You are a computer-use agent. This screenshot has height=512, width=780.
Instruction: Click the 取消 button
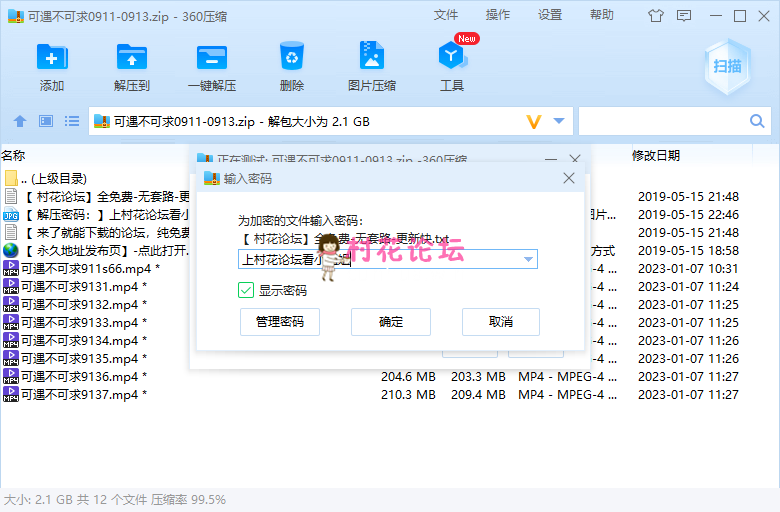[x=500, y=322]
